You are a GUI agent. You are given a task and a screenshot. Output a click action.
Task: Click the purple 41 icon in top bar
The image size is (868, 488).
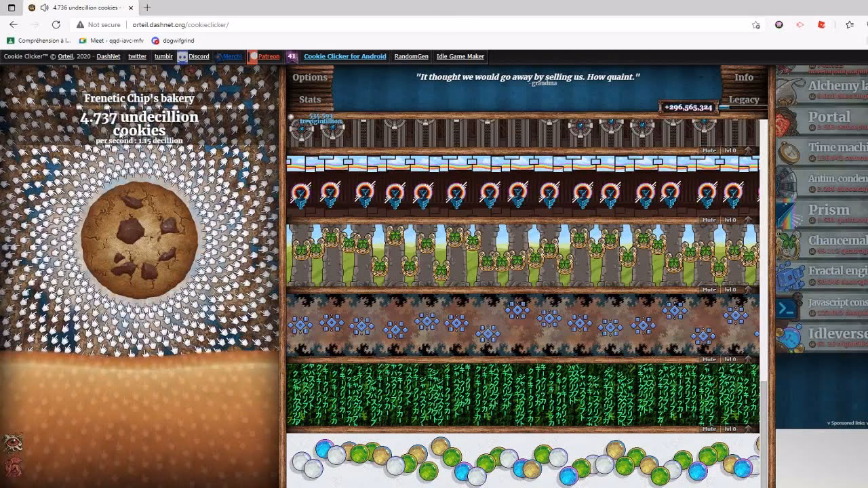tap(292, 56)
